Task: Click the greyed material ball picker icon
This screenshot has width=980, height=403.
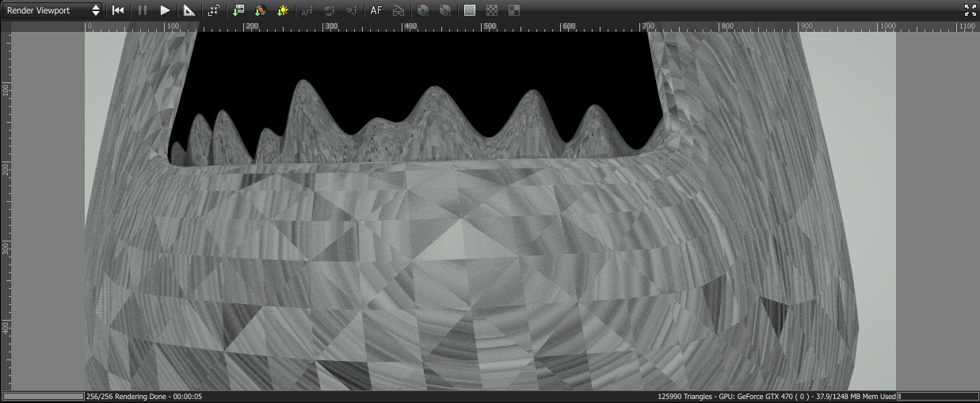Action: tap(330, 10)
